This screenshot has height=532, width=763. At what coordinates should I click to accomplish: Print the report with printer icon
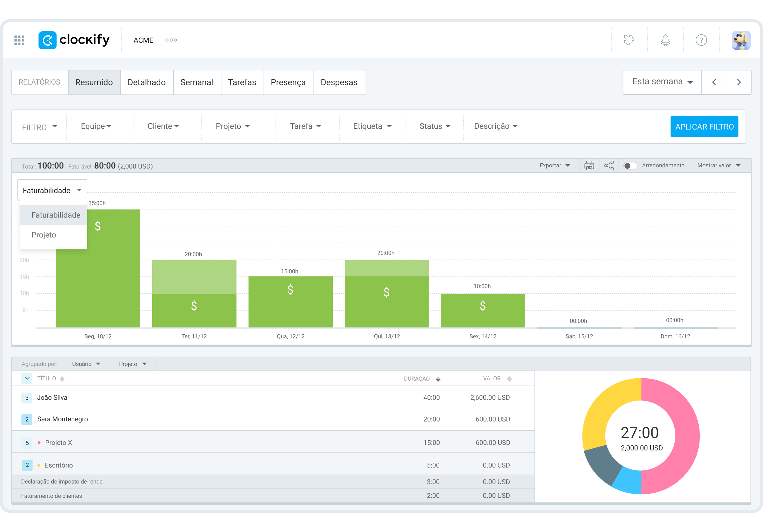[589, 165]
